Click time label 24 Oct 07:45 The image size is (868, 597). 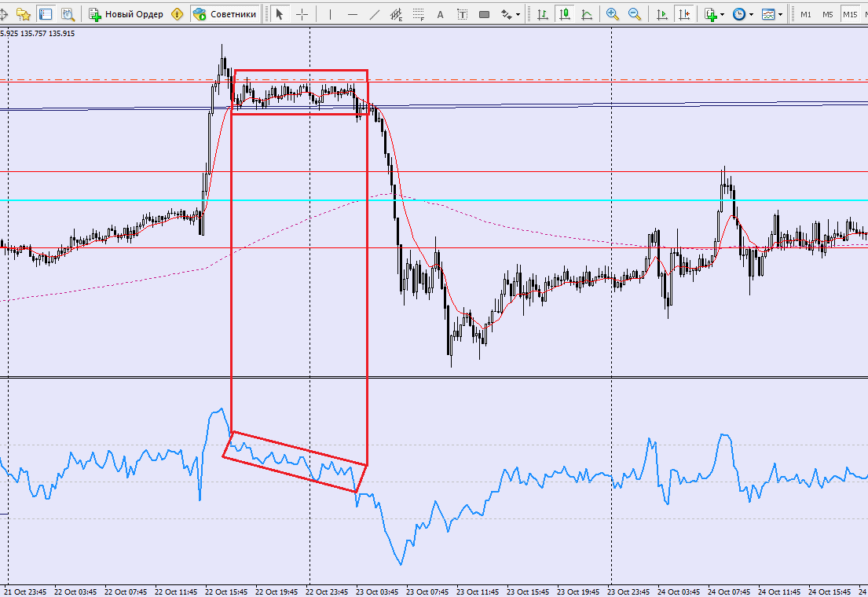point(729,592)
